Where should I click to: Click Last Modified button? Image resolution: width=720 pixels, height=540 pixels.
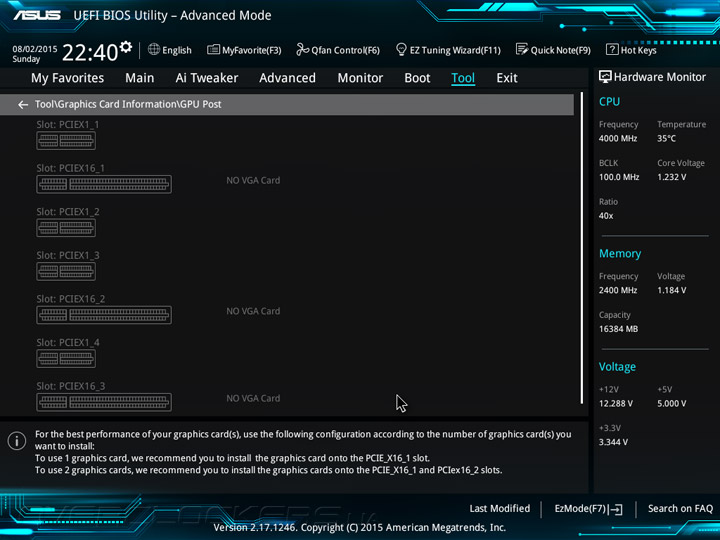[x=500, y=509]
